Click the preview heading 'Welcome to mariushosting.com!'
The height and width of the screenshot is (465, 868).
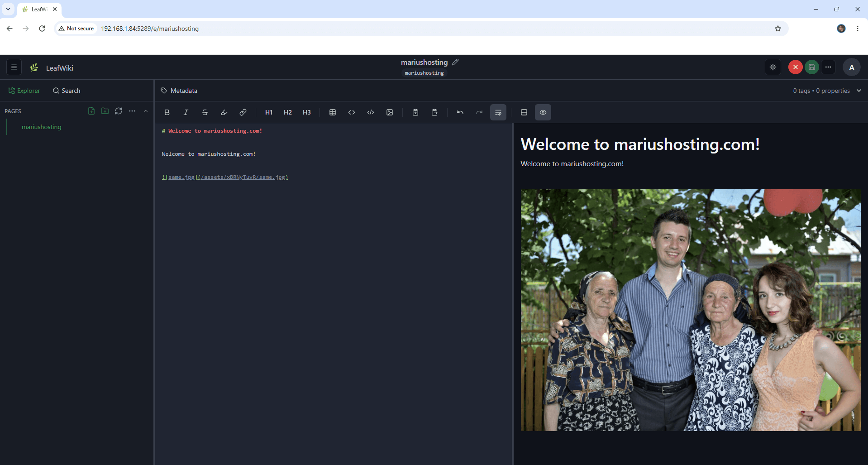coord(640,144)
